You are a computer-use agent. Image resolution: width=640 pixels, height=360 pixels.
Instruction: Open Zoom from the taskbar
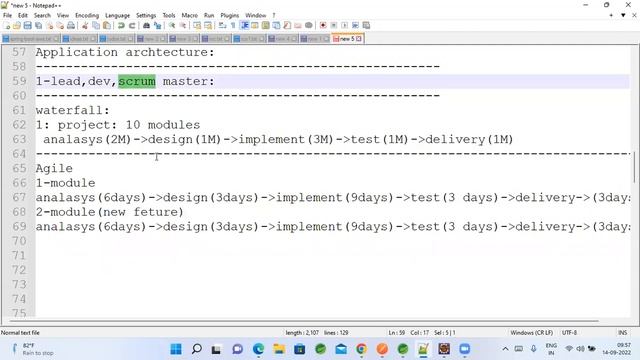click(x=464, y=349)
